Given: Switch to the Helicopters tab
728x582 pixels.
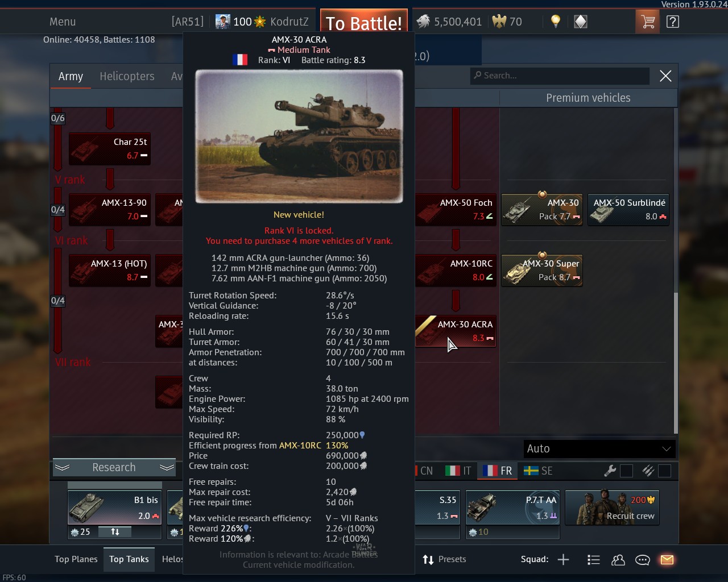Looking at the screenshot, I should tap(127, 76).
